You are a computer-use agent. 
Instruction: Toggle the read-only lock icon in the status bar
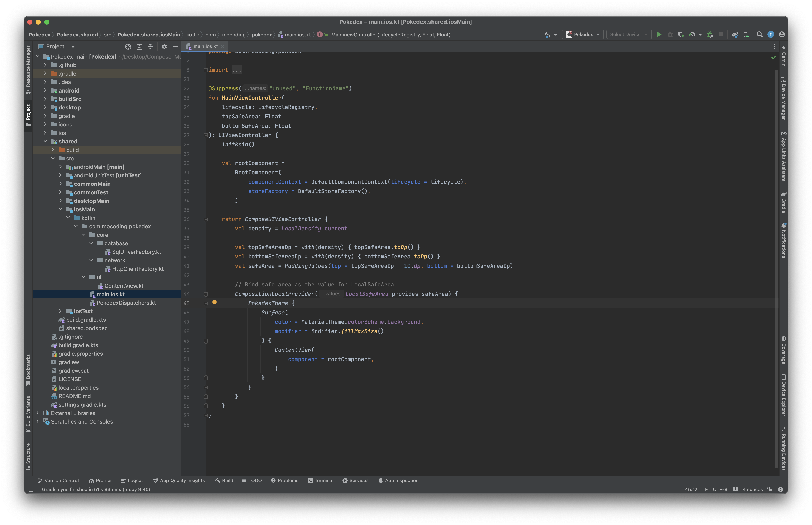770,489
